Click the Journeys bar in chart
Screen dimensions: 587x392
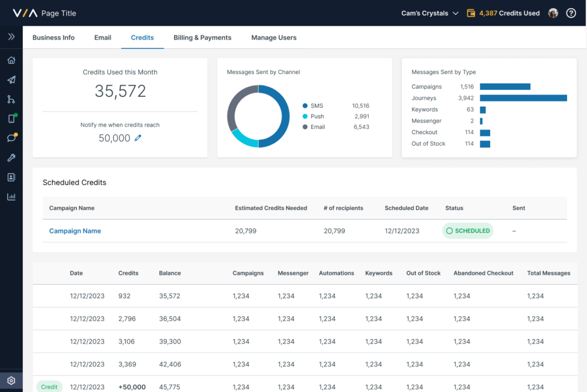[523, 98]
